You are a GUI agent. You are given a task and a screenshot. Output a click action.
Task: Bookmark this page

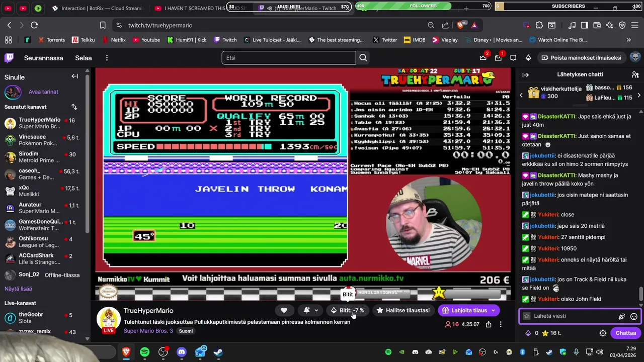point(103,25)
